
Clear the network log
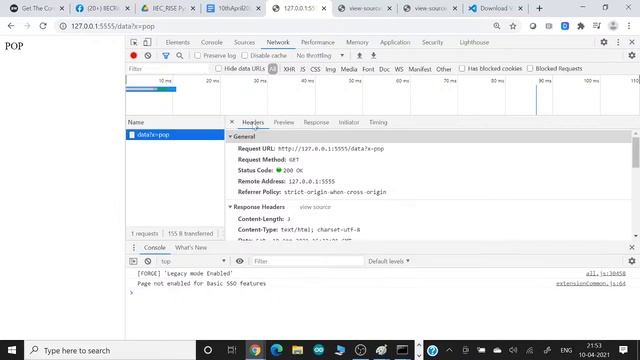148,56
